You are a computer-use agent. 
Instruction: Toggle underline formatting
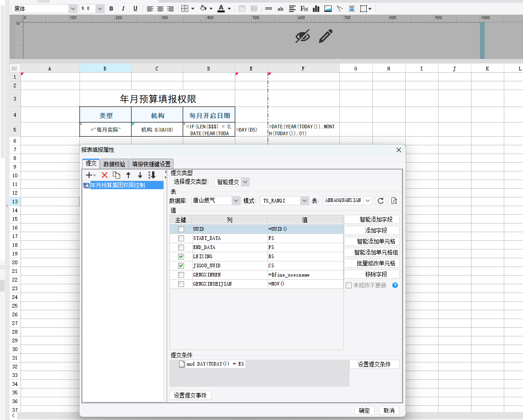135,9
